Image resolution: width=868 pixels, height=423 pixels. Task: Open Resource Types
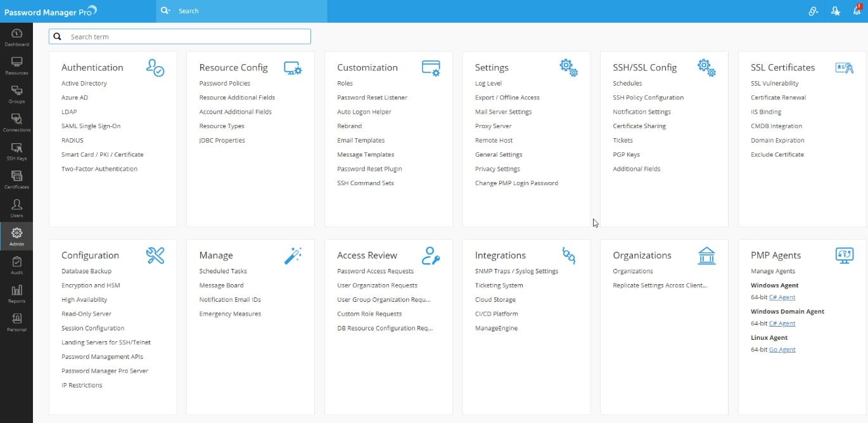tap(222, 126)
